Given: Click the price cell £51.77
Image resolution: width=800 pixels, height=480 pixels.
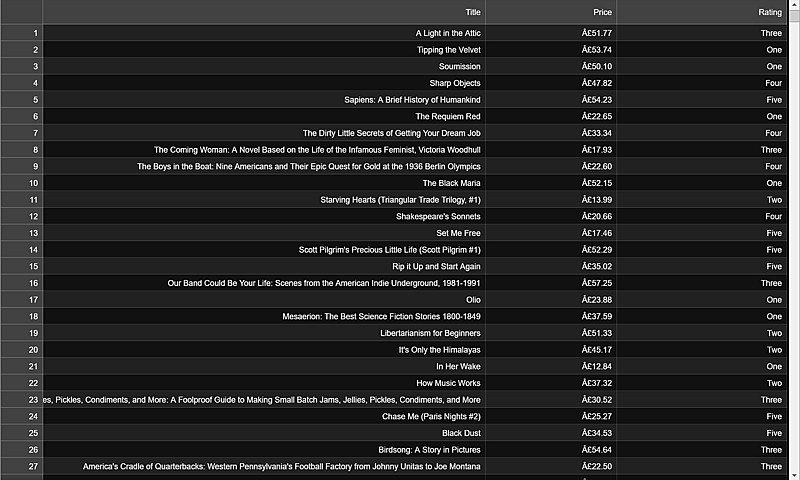Looking at the screenshot, I should click(551, 33).
